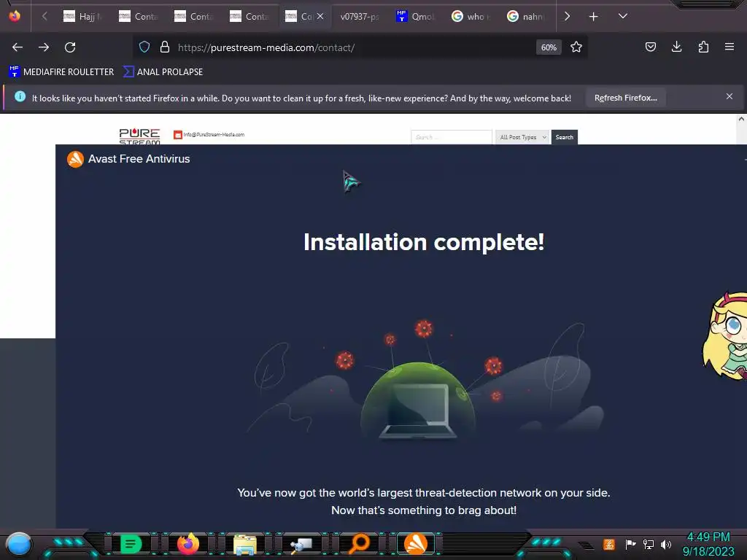The height and width of the screenshot is (560, 747).
Task: Reload the purestream-media contact page
Action: [x=70, y=47]
